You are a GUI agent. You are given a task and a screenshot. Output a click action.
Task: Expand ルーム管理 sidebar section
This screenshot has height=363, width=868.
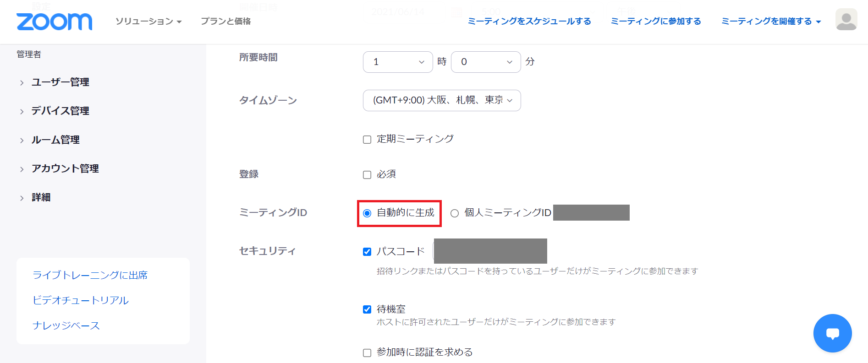pyautogui.click(x=55, y=140)
